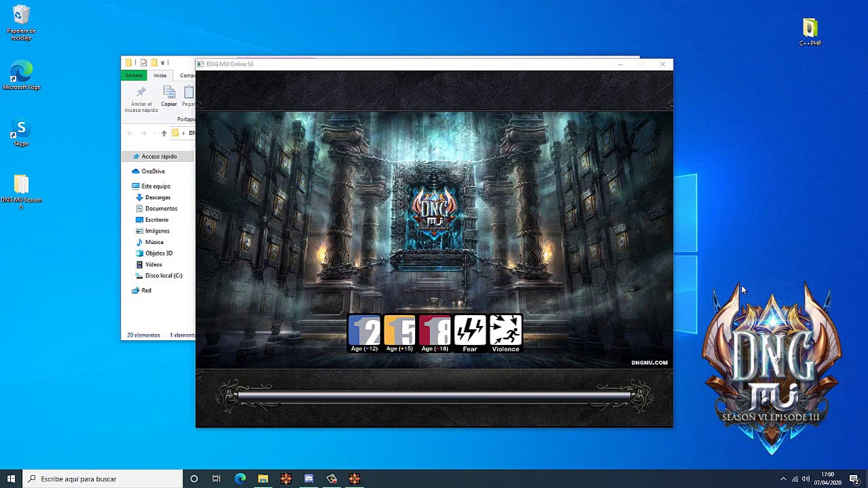Close the DNG MU Online S6 window
Screen dimensions: 868x488
click(663, 64)
